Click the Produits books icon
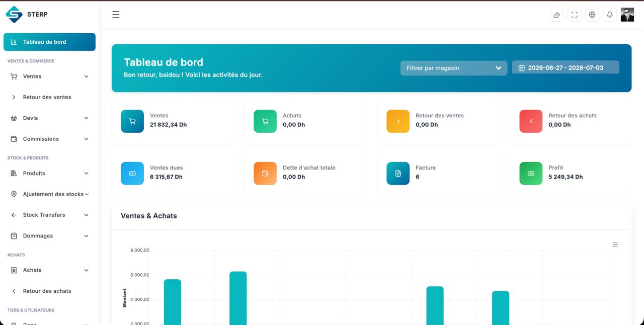 pyautogui.click(x=14, y=173)
